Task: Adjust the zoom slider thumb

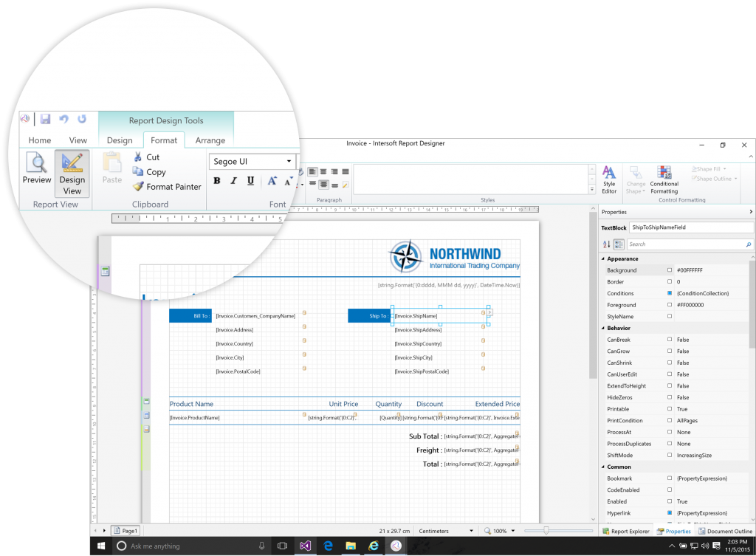Action: click(x=546, y=531)
